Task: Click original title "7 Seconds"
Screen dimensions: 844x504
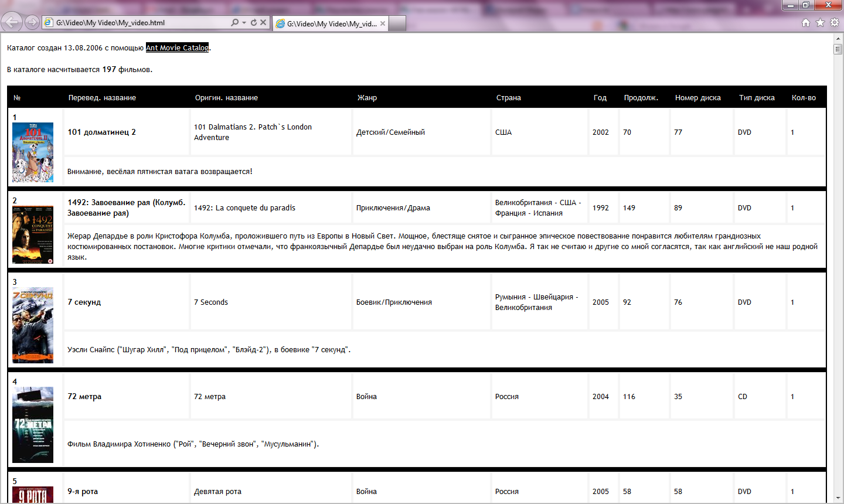Action: pyautogui.click(x=211, y=302)
